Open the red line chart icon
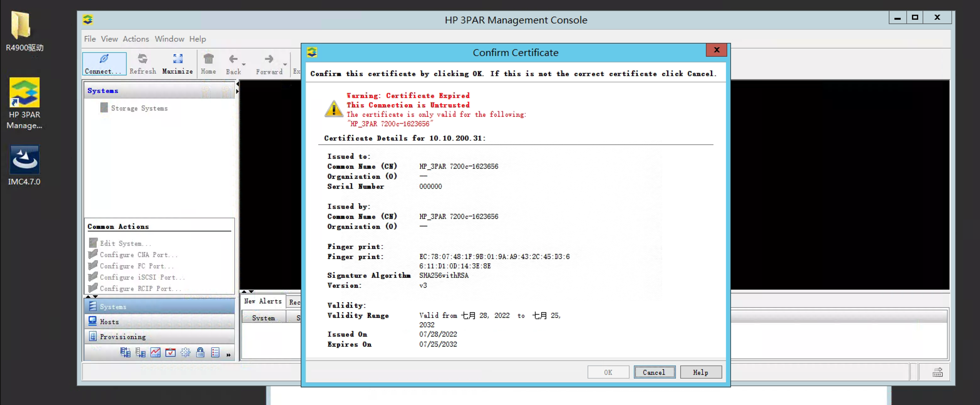This screenshot has height=405, width=980. click(x=155, y=352)
